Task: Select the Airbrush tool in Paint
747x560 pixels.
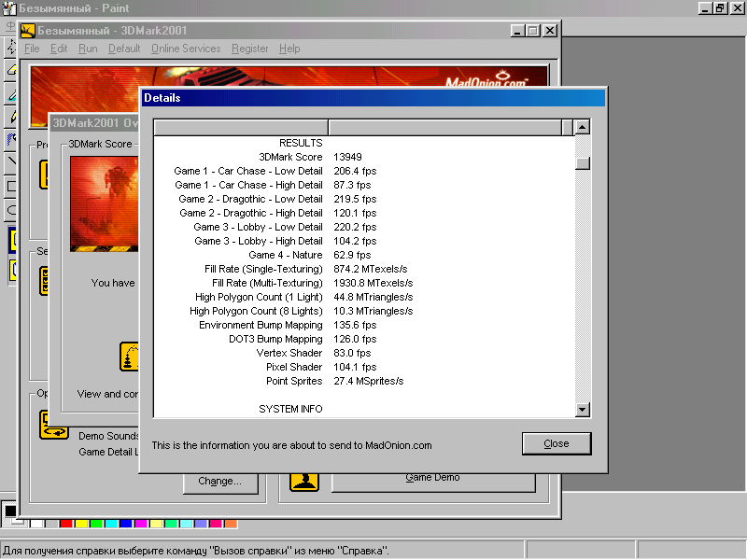Action: 12,139
